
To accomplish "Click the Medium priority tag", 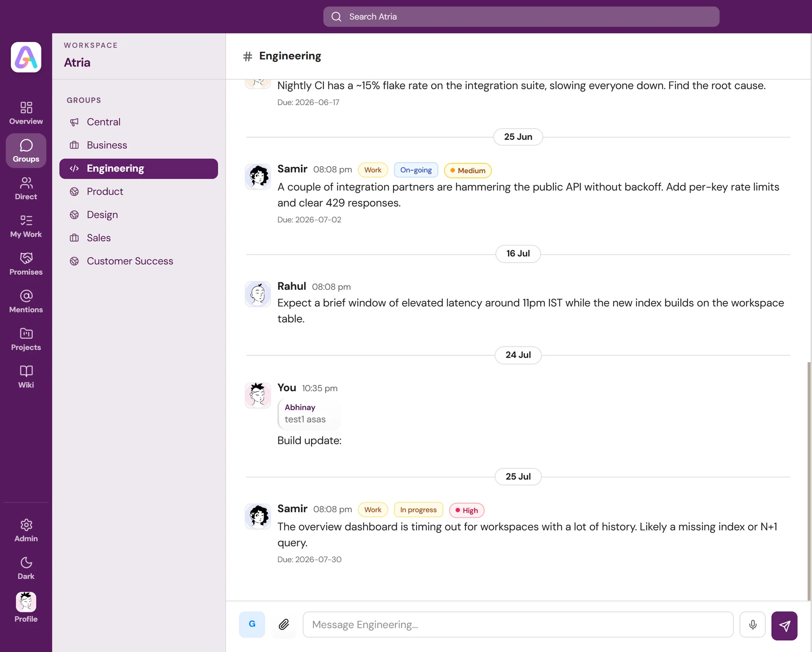I will [468, 171].
